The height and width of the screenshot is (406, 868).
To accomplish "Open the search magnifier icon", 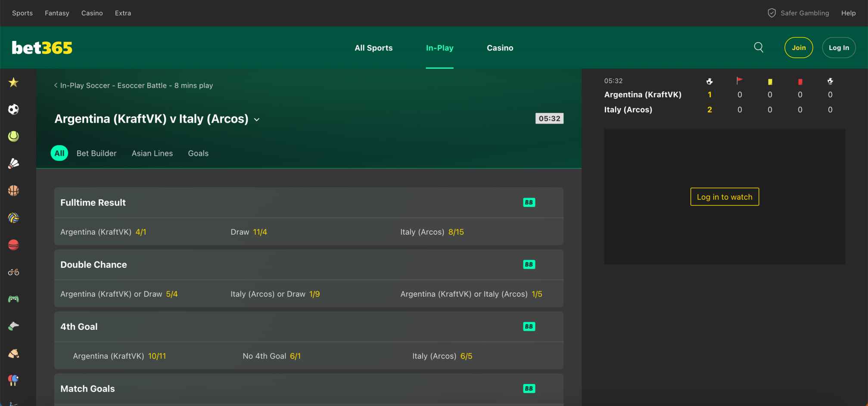I will (x=759, y=47).
